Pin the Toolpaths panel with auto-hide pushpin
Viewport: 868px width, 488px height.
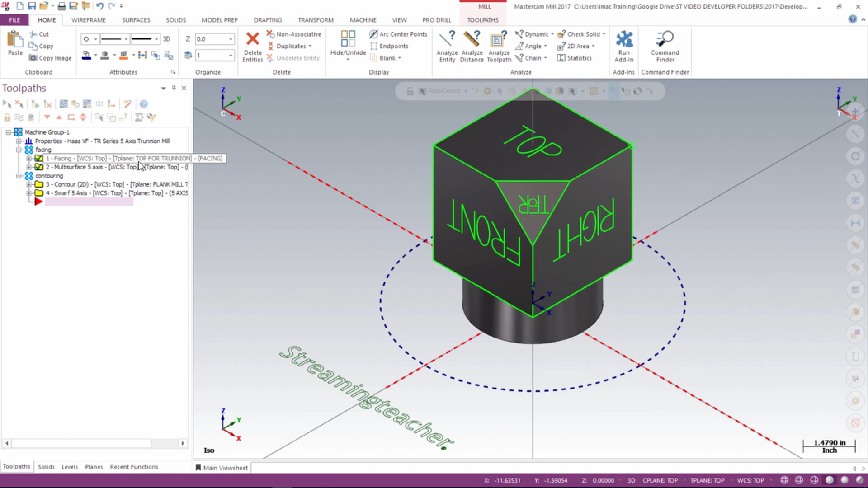[174, 88]
